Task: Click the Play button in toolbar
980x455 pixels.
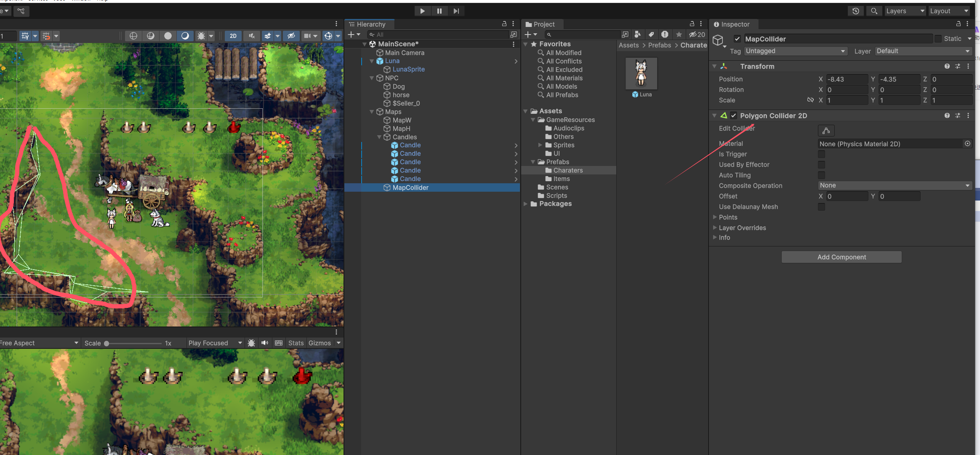Action: pyautogui.click(x=422, y=11)
